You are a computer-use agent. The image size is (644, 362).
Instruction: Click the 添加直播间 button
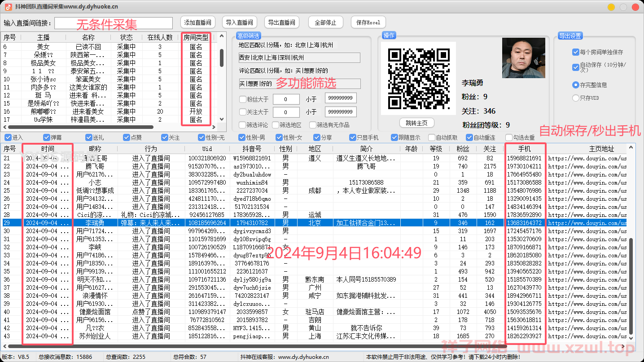(x=198, y=22)
